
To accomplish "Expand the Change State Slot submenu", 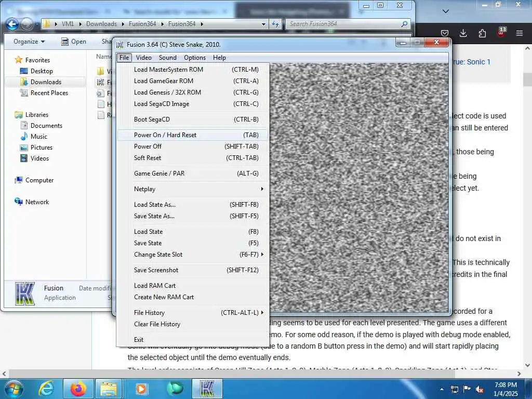I will pyautogui.click(x=193, y=255).
